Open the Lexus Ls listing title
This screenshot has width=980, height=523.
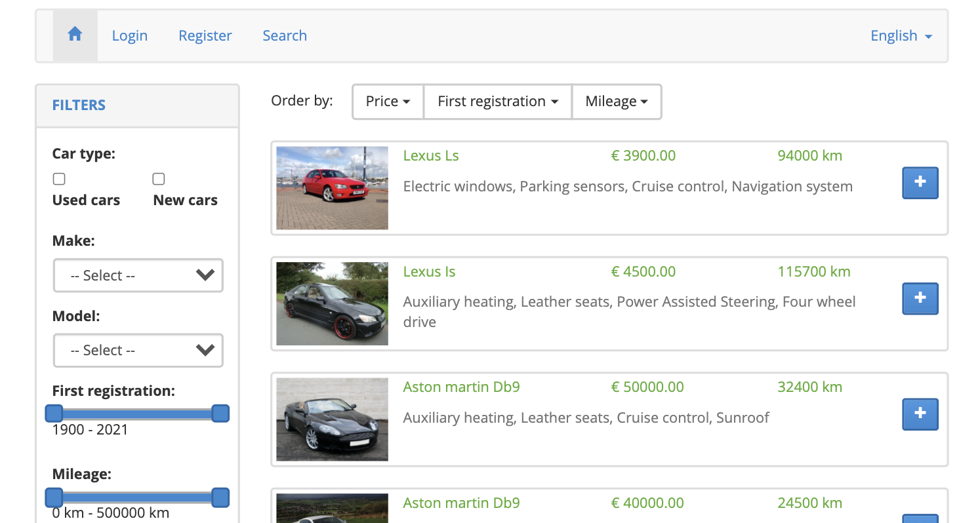(431, 156)
